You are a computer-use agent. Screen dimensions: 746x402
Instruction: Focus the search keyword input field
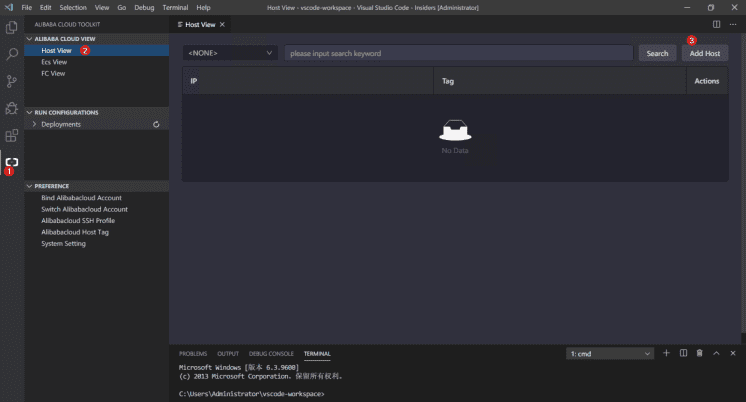point(459,53)
